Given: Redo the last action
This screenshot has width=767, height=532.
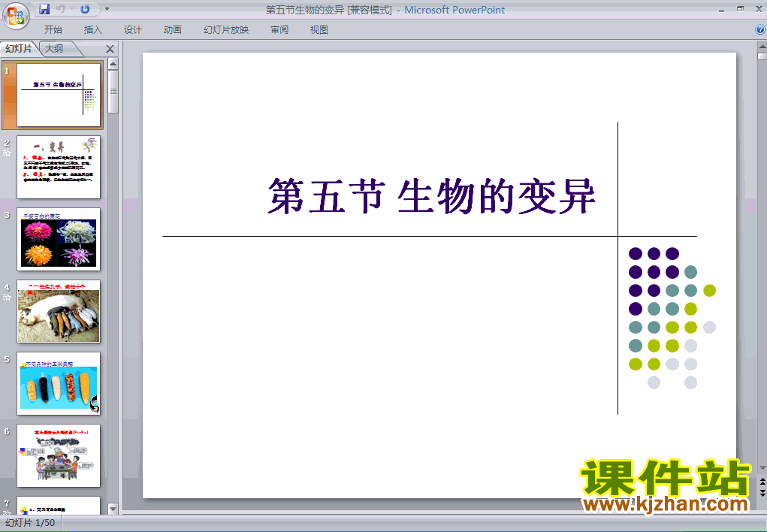Looking at the screenshot, I should (85, 9).
